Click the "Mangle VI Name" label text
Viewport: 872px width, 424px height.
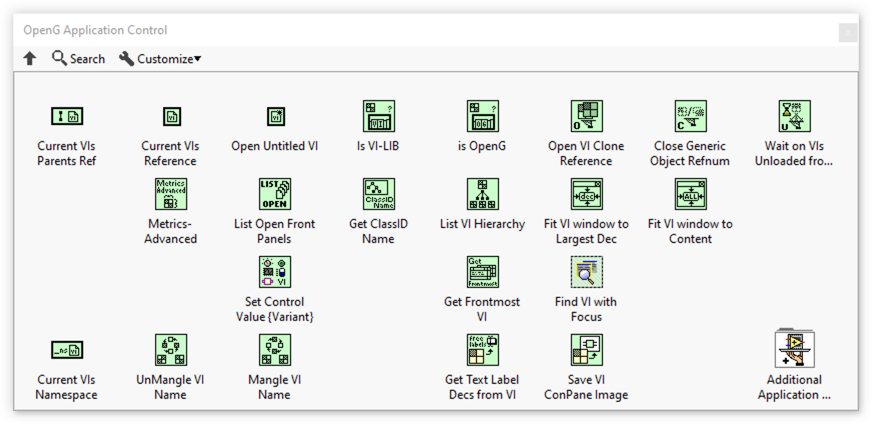(275, 387)
